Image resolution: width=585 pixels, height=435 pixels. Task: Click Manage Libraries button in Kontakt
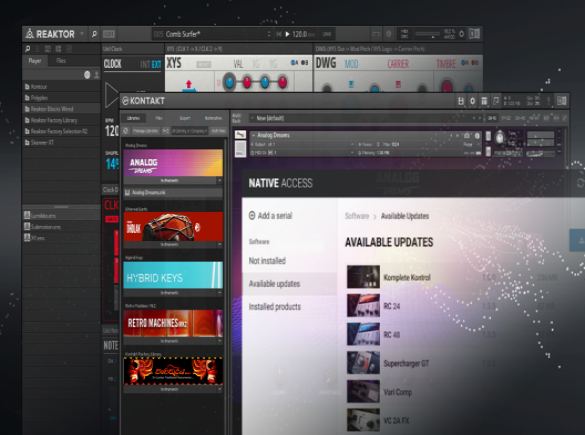[x=146, y=131]
